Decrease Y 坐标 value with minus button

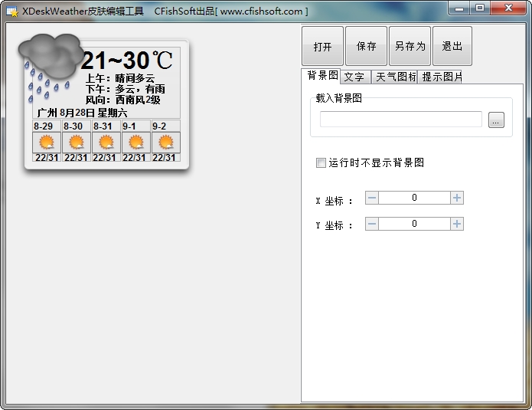tap(372, 224)
